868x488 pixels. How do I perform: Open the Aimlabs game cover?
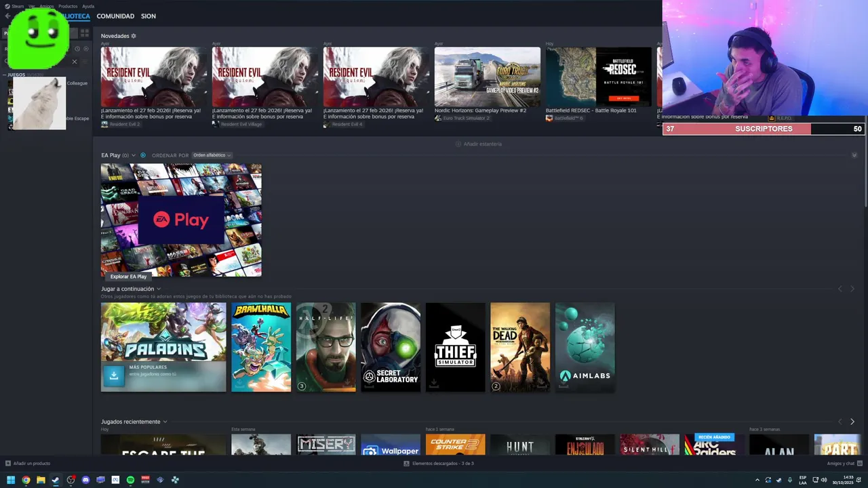tap(585, 347)
